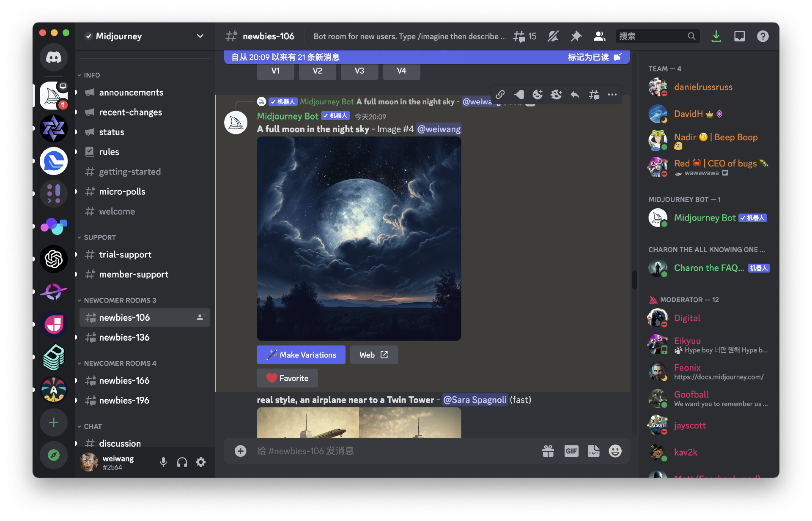The width and height of the screenshot is (812, 521).
Task: Click the Favorite heart button
Action: point(287,378)
